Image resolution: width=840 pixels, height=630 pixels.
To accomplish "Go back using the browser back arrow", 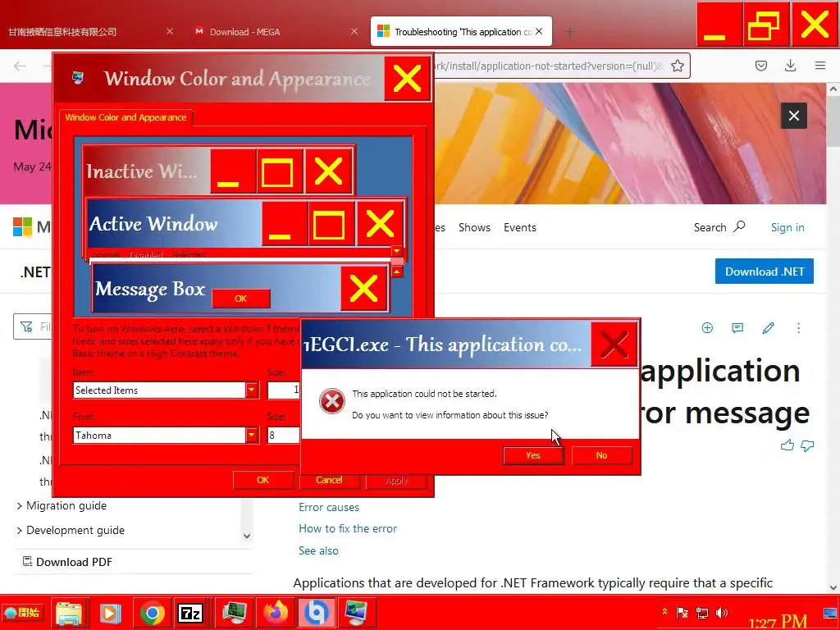I will [20, 66].
